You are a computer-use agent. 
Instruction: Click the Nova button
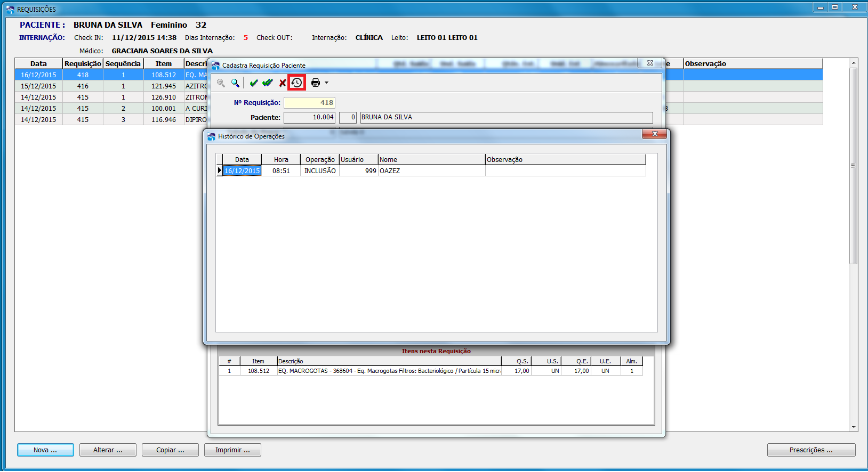(x=45, y=450)
